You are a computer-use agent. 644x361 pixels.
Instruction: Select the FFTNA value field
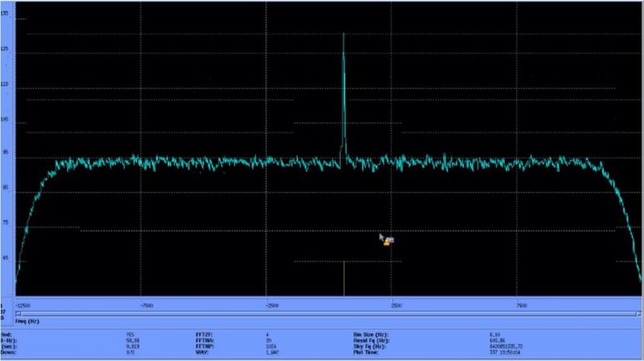point(268,341)
